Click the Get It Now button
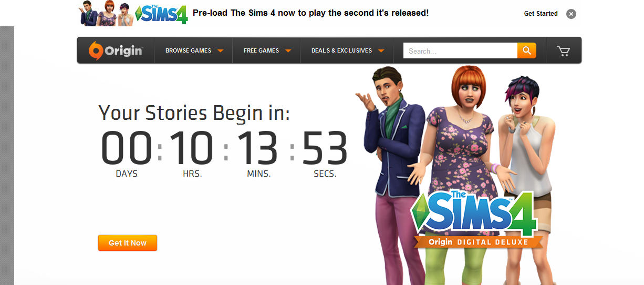644x285 pixels. (x=128, y=243)
